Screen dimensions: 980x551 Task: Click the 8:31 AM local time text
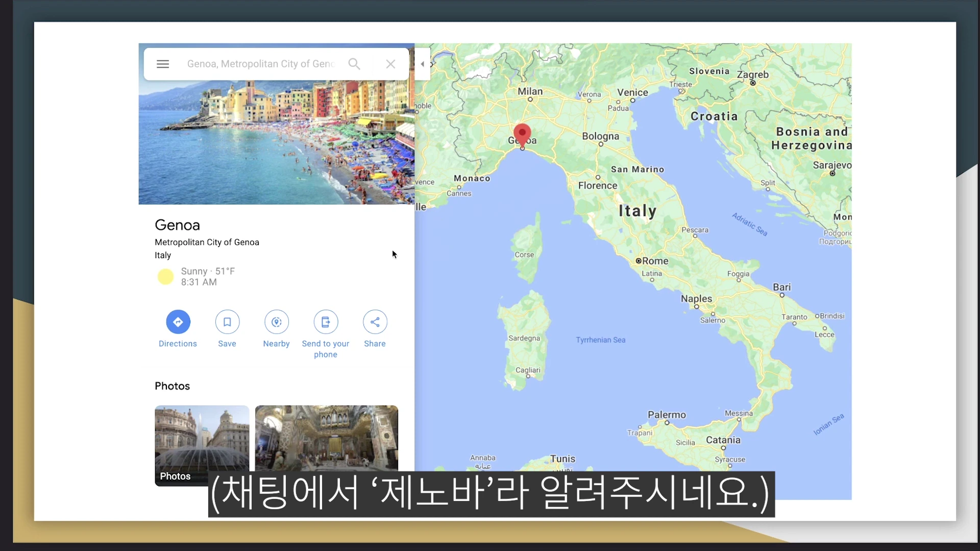click(199, 282)
